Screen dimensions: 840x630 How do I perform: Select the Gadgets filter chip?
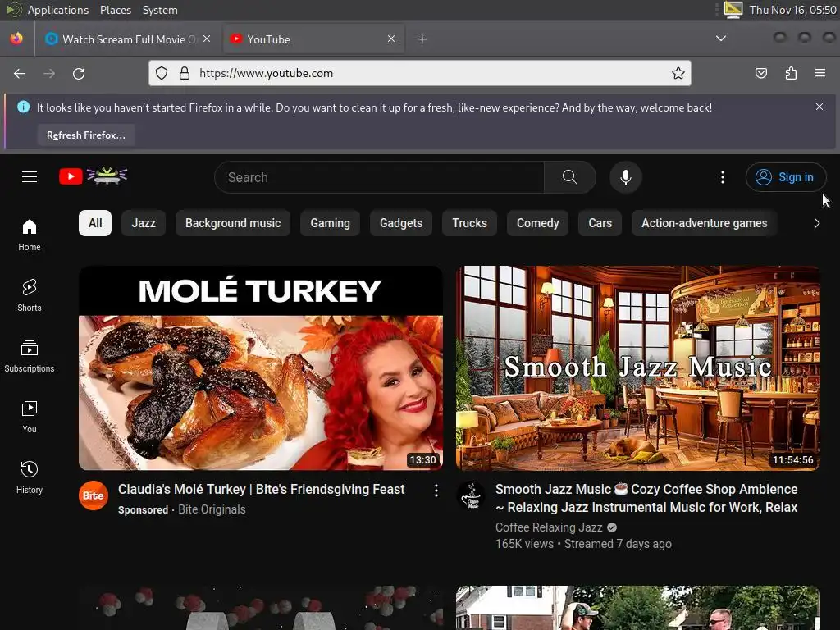(401, 223)
